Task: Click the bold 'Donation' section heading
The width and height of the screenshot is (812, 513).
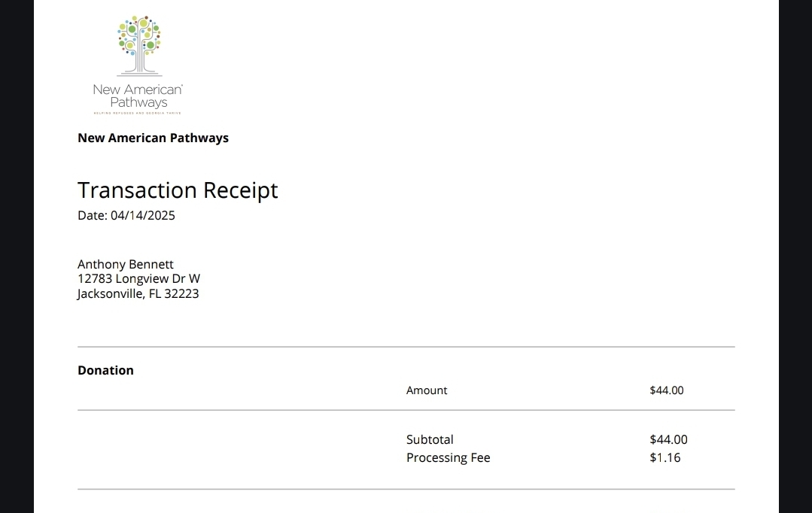Action: pos(105,370)
